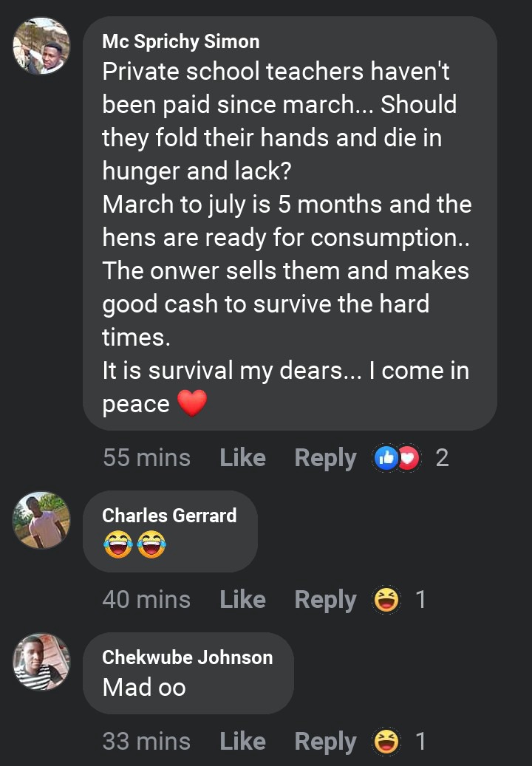Reply to the 'Mad oo' comment
This screenshot has width=532, height=766.
click(325, 742)
